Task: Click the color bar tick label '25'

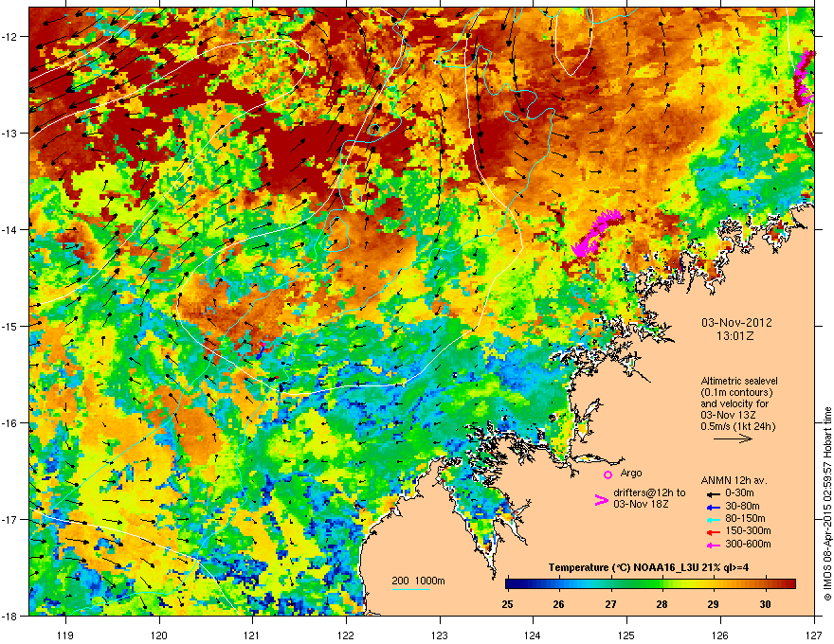Action: pos(507,604)
